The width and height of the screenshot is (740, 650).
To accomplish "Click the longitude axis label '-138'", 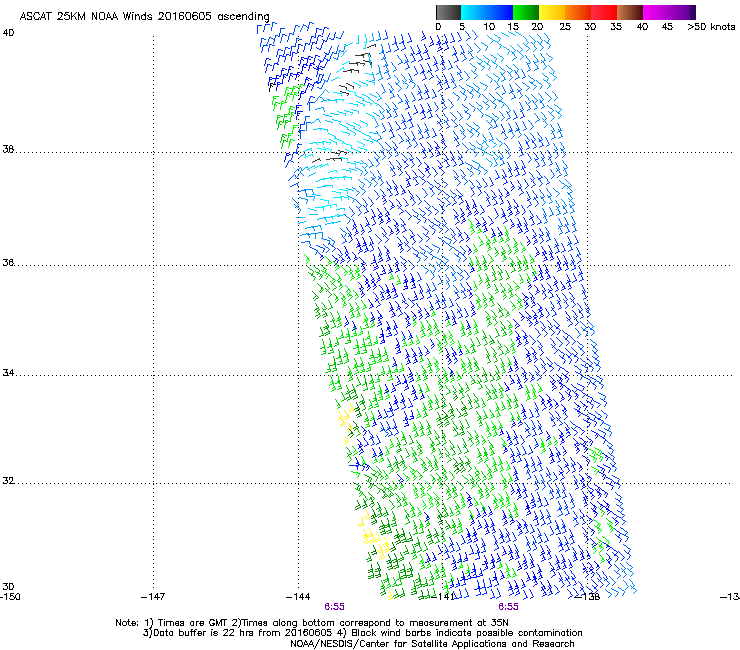I will pyautogui.click(x=588, y=597).
